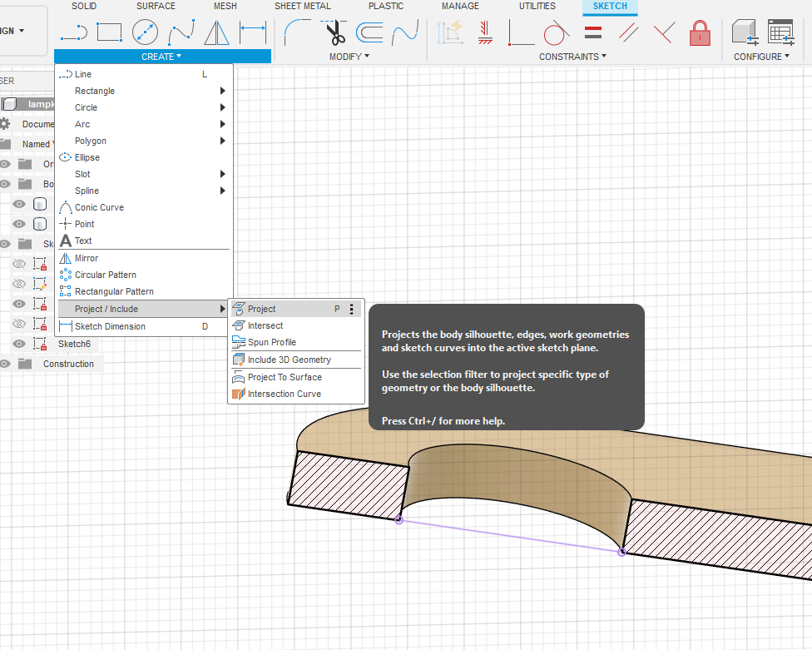Select the Line tool in the toolbar
The image size is (812, 650).
(x=73, y=33)
